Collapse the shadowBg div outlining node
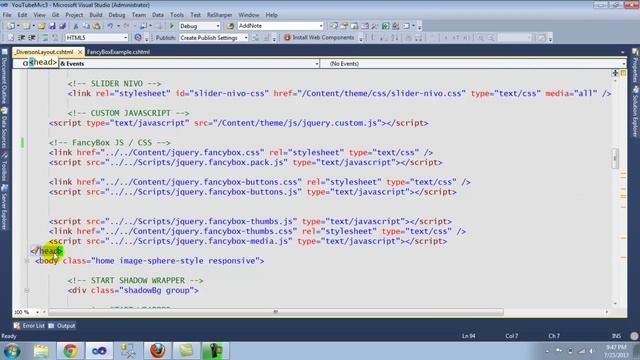 (27, 291)
